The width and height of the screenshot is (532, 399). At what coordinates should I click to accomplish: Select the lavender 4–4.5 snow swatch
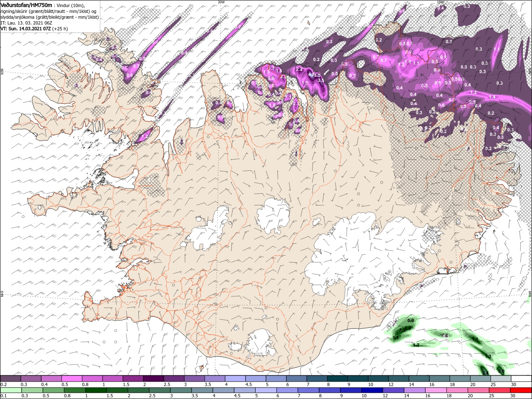(x=235, y=378)
